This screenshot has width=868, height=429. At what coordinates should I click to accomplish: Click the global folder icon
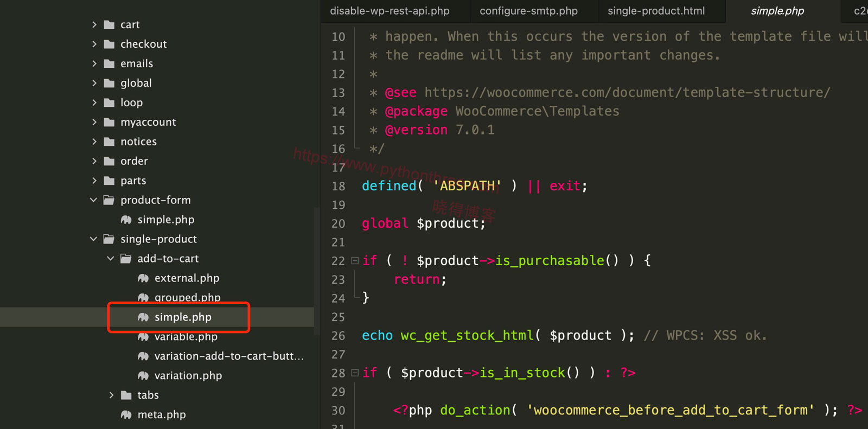(109, 83)
